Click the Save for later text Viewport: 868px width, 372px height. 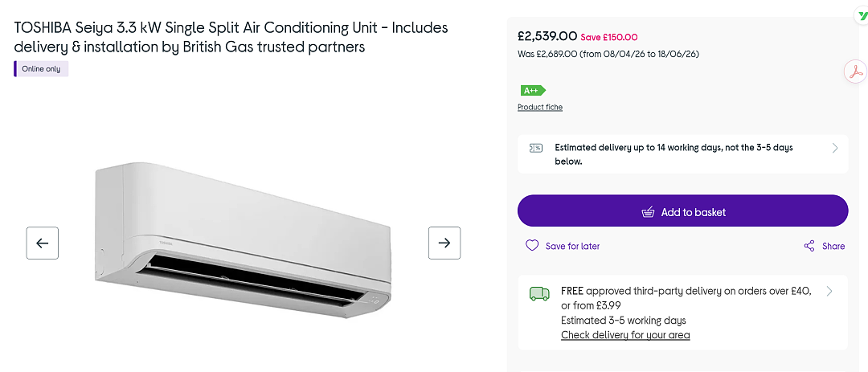click(x=572, y=246)
